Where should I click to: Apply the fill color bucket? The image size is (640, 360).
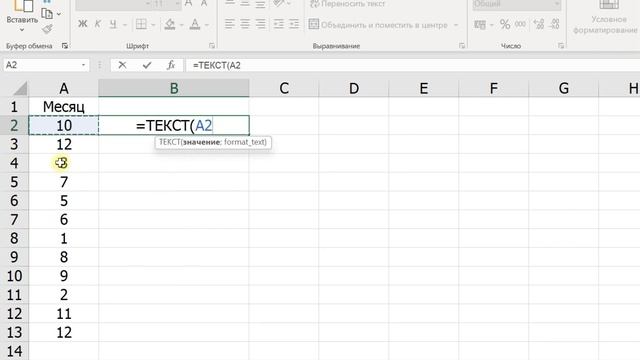170,24
